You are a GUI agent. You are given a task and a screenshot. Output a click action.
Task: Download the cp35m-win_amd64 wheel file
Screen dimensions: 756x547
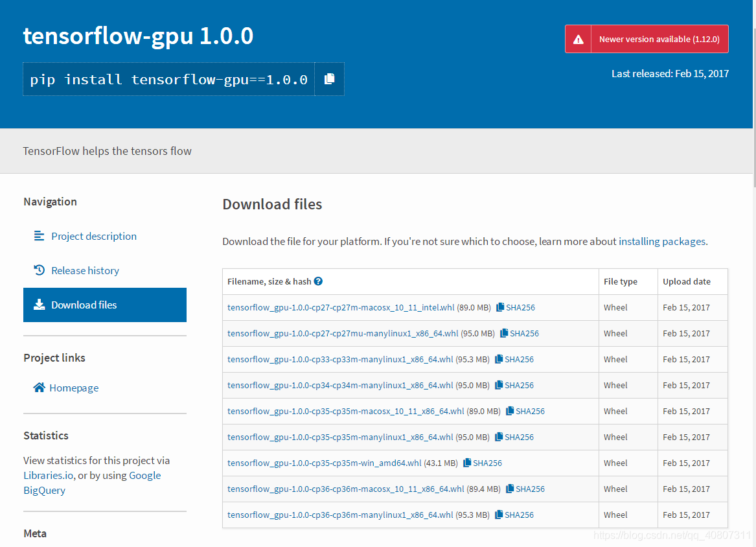pyautogui.click(x=324, y=463)
